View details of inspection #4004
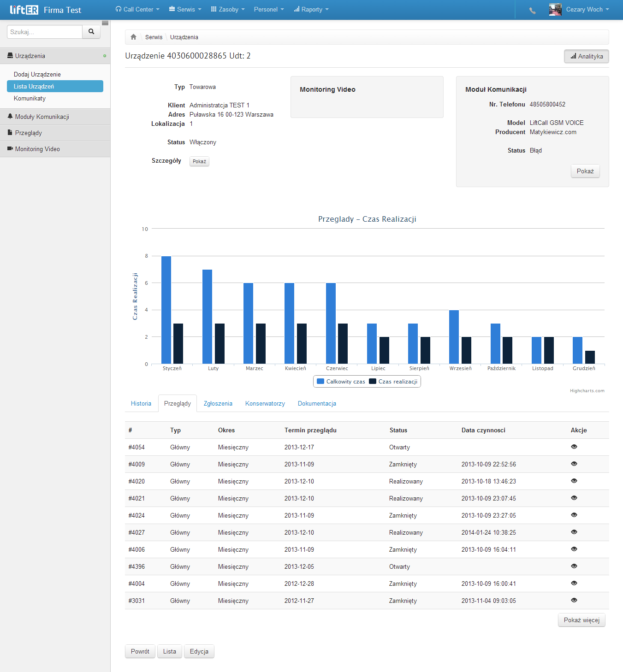This screenshot has height=672, width=623. [x=574, y=583]
